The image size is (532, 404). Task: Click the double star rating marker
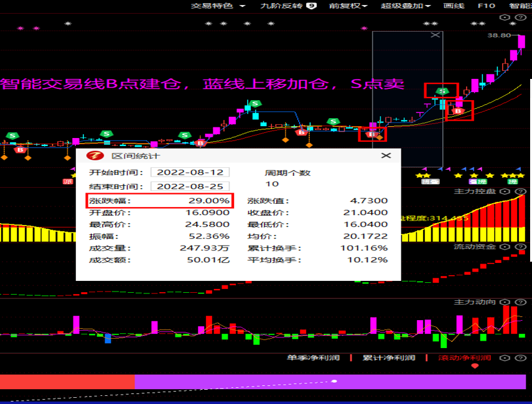coord(422,175)
